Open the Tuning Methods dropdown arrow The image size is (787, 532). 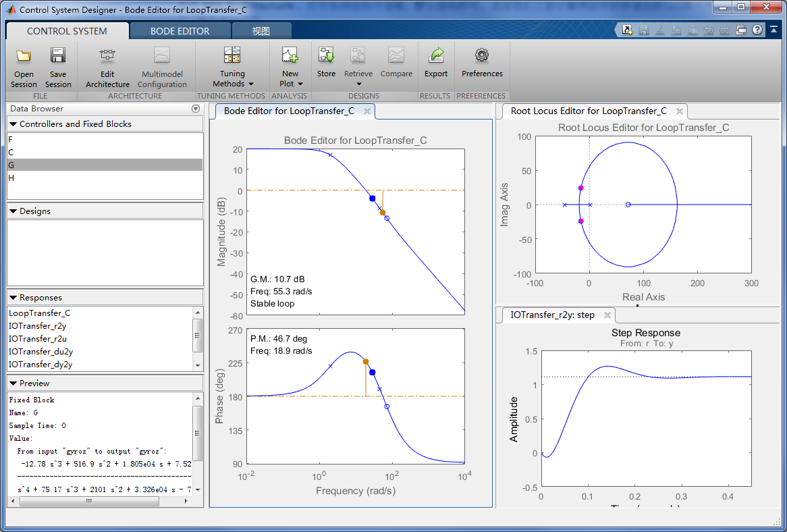point(251,84)
